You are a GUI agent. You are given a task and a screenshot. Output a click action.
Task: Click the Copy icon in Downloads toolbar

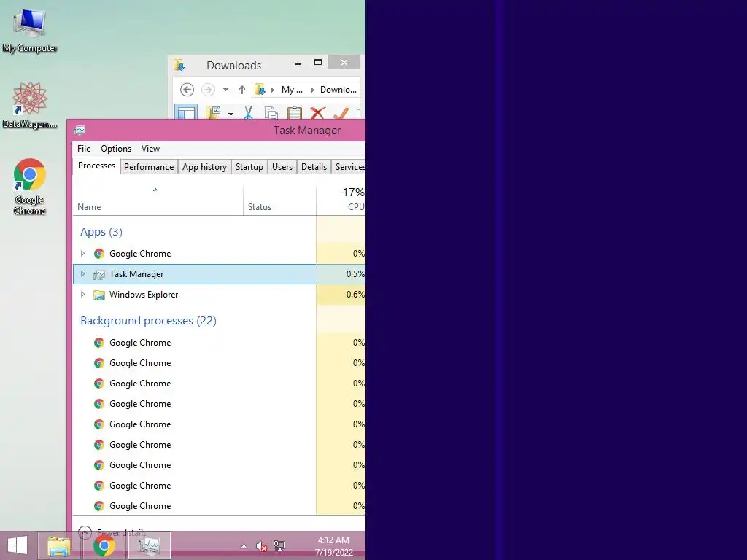[x=271, y=113]
